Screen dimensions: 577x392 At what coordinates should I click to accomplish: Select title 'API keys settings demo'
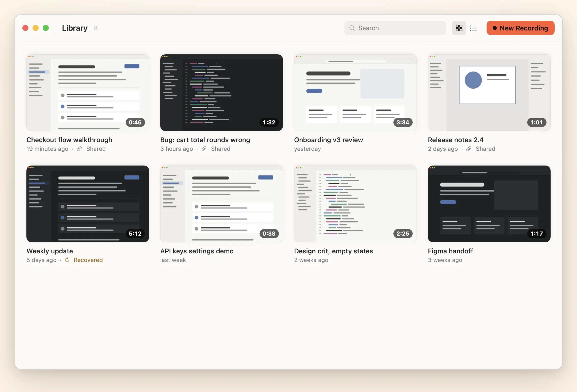click(x=197, y=251)
